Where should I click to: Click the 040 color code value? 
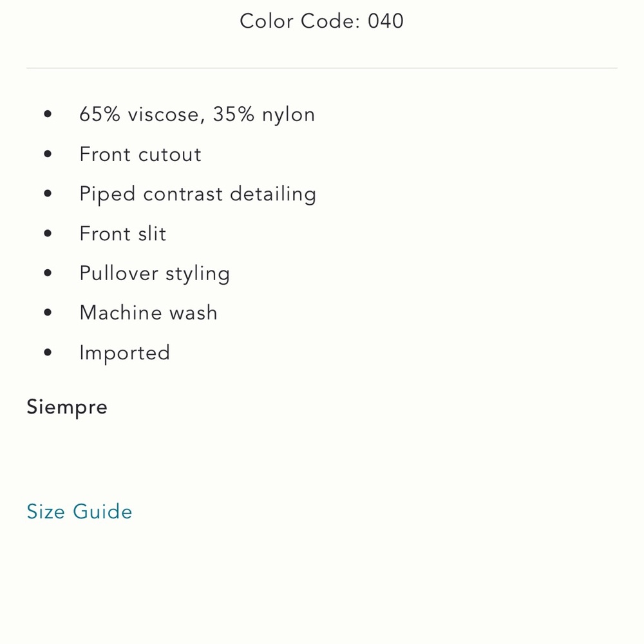pyautogui.click(x=386, y=21)
